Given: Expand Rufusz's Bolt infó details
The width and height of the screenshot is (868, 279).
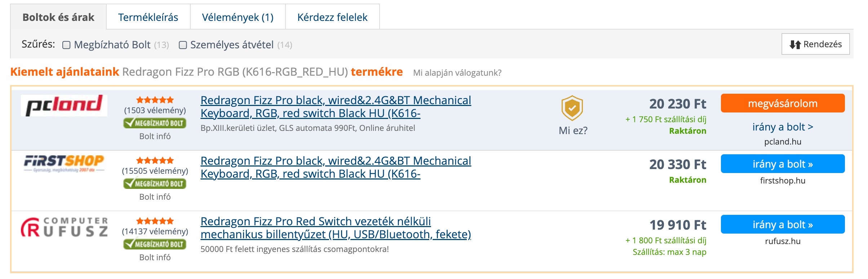Looking at the screenshot, I should click(155, 257).
